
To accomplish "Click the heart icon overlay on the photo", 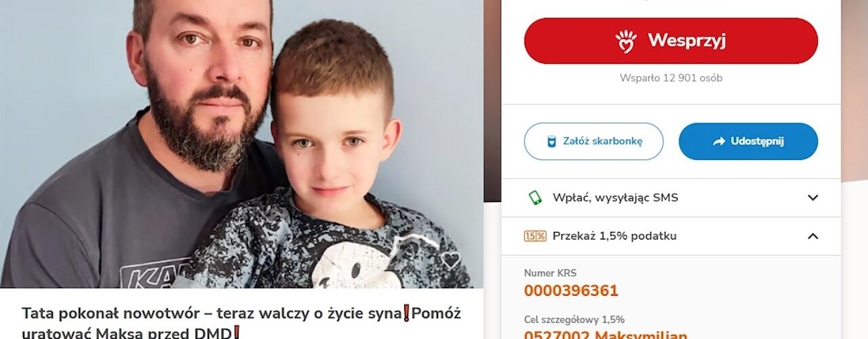I will tap(450, 260).
